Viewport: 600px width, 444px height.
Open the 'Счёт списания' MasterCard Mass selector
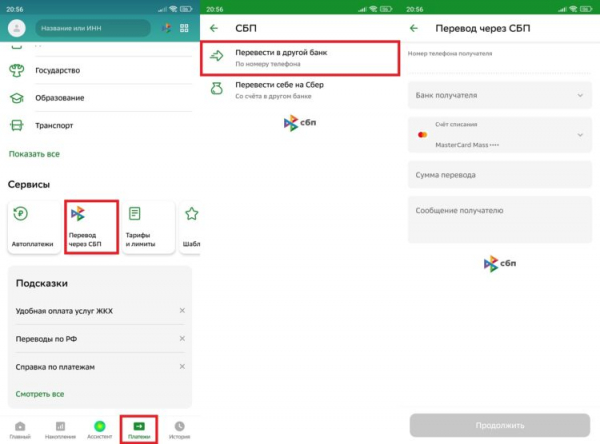tap(500, 135)
